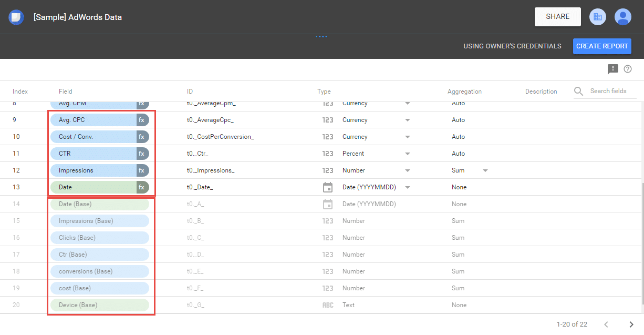Click the SHARE button

pos(557,17)
